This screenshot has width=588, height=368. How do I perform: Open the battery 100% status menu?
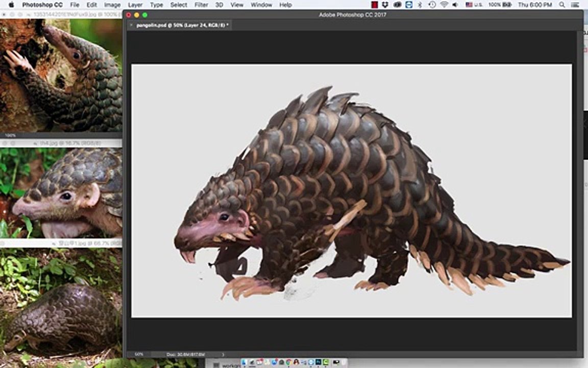pyautogui.click(x=500, y=5)
